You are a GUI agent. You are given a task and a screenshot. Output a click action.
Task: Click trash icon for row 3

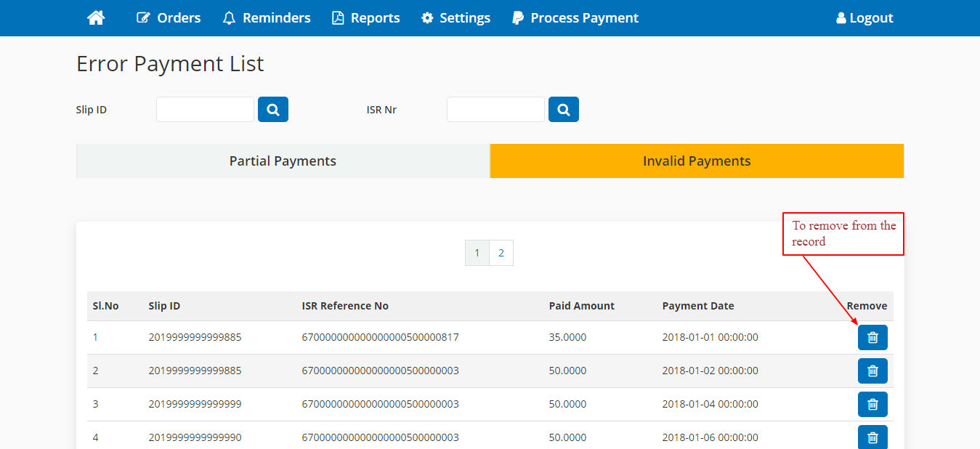click(872, 405)
